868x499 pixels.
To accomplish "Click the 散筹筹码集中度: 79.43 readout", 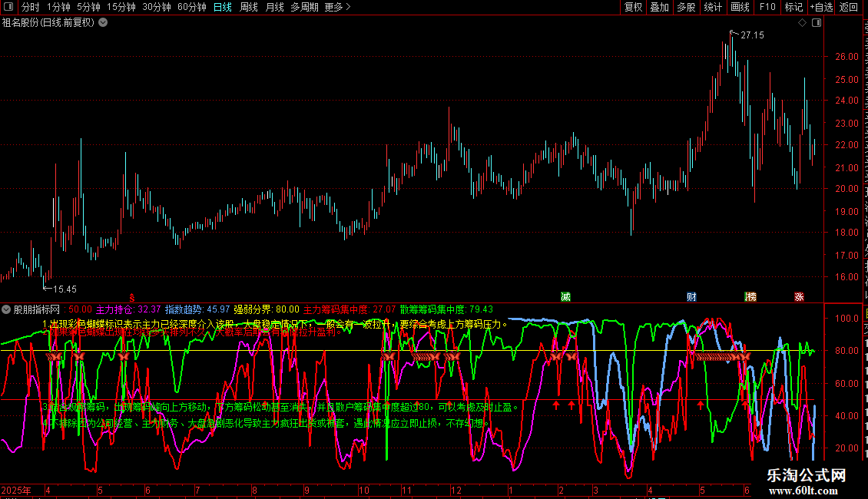I will pos(447,310).
